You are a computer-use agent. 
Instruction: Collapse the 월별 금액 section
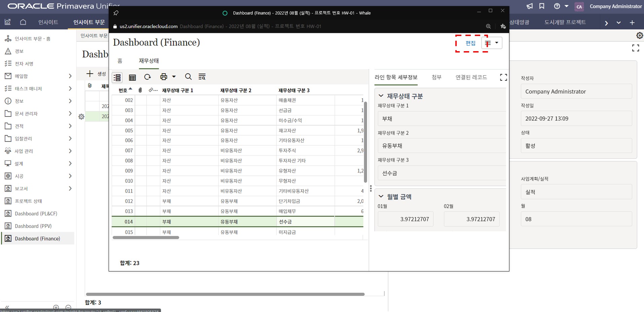pos(381,197)
